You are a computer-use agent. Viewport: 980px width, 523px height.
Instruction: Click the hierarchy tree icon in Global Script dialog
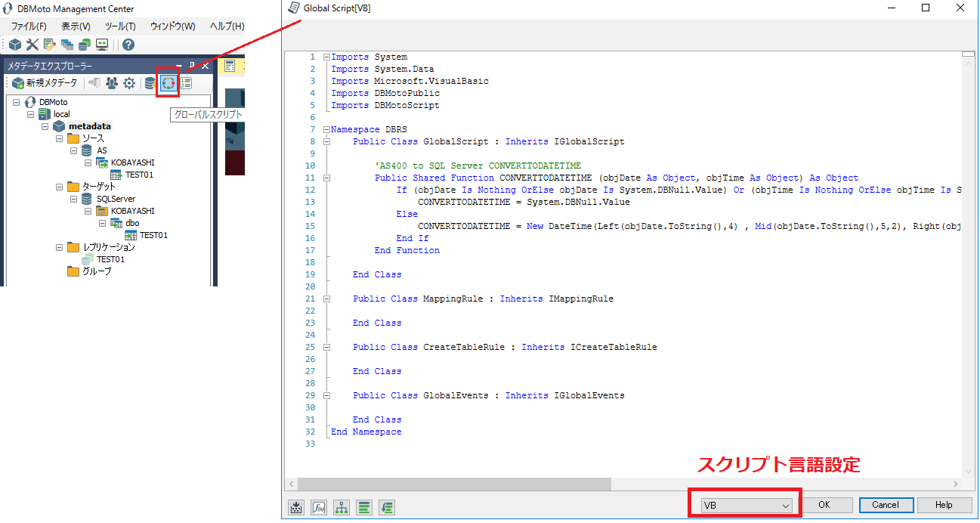point(342,506)
